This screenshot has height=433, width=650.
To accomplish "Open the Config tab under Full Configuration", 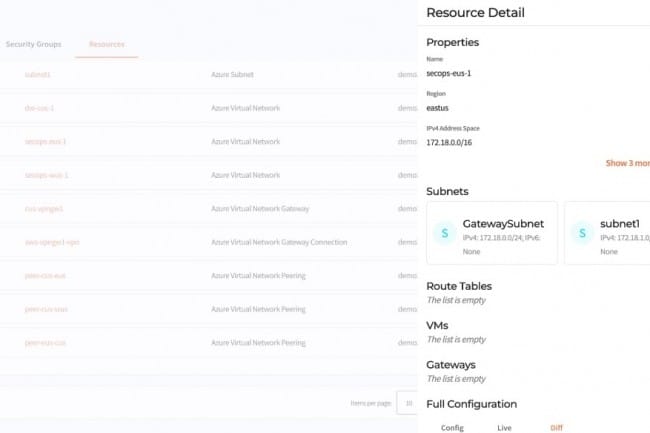I will 452,427.
